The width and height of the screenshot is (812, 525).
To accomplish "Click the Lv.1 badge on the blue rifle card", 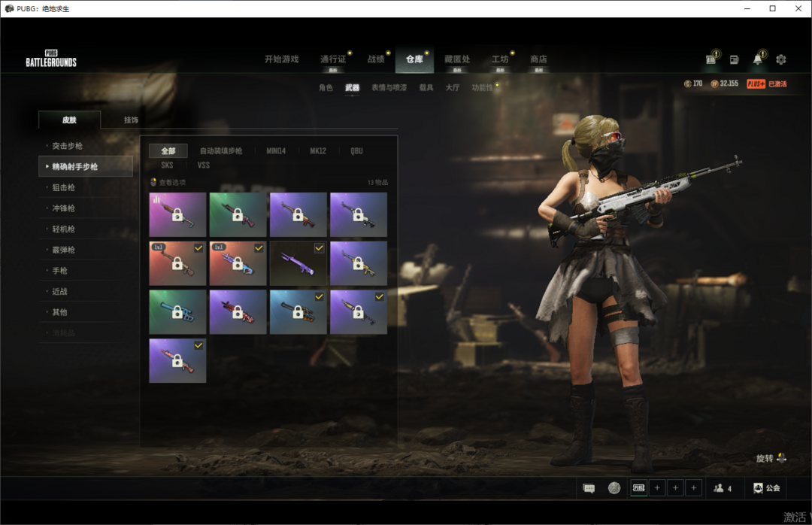I will coord(219,247).
